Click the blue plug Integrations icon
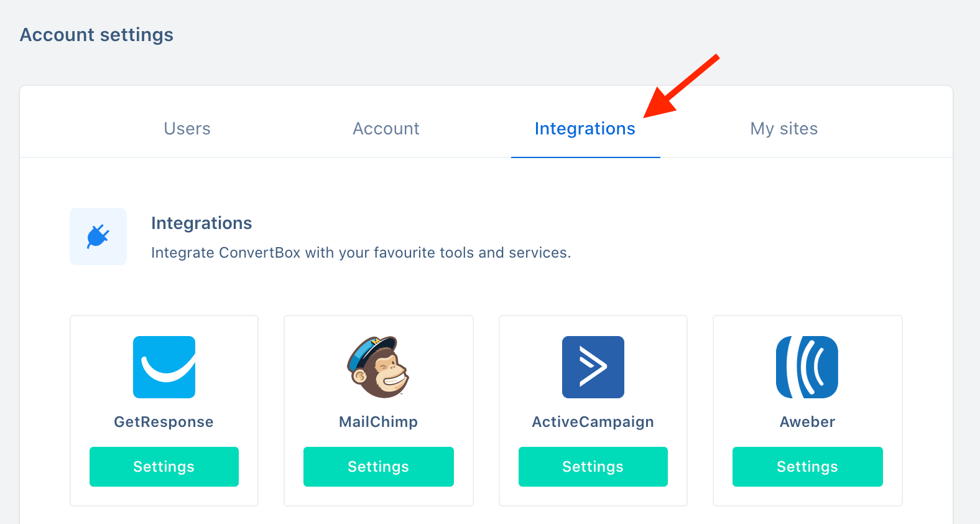This screenshot has height=524, width=980. [x=98, y=236]
